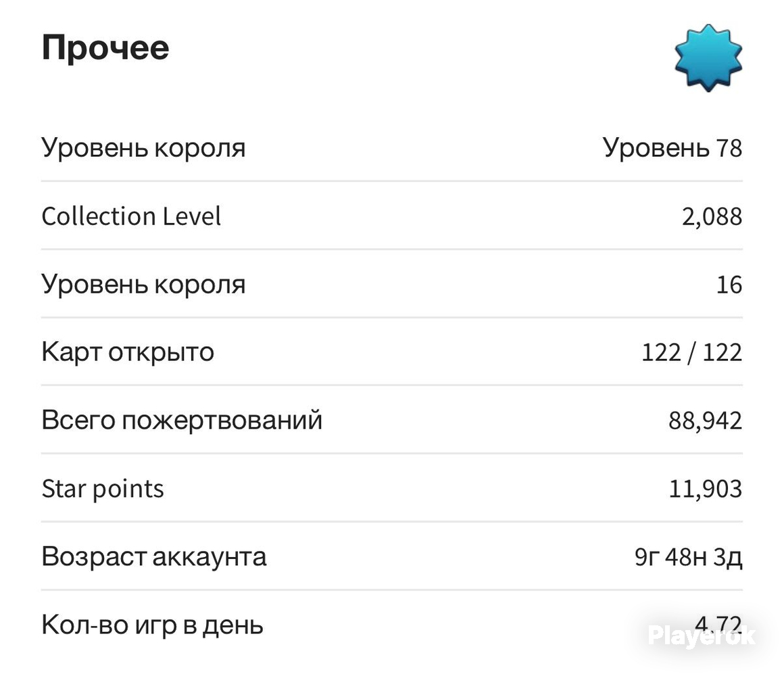This screenshot has height=676, width=784.
Task: Click the Всего пожертвований label
Action: click(x=182, y=420)
